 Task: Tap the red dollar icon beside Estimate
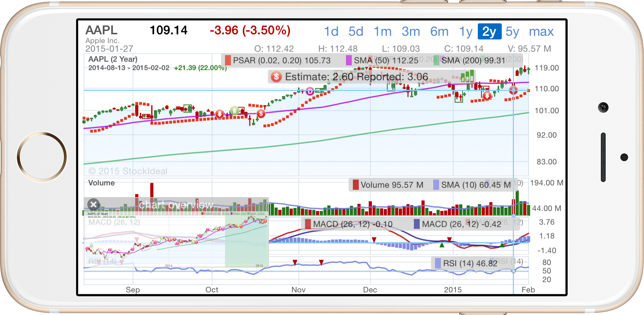tap(276, 77)
